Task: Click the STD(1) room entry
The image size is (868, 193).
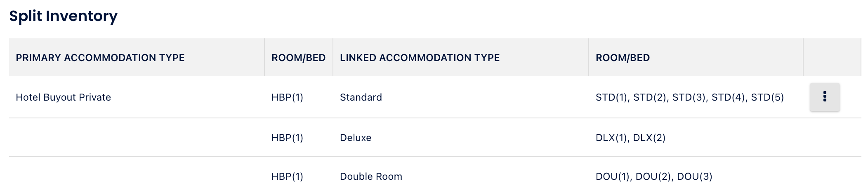Action: click(611, 97)
